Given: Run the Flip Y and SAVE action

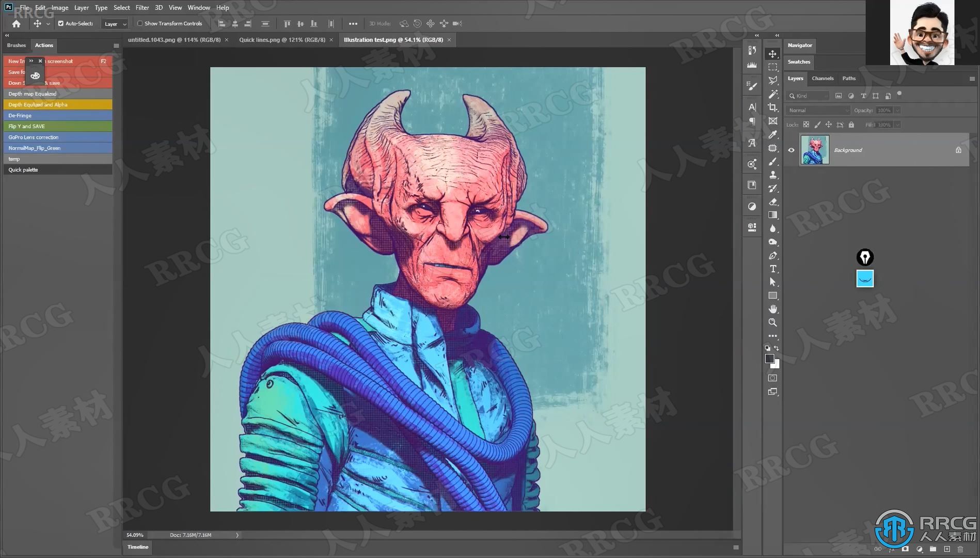Looking at the screenshot, I should [x=58, y=127].
